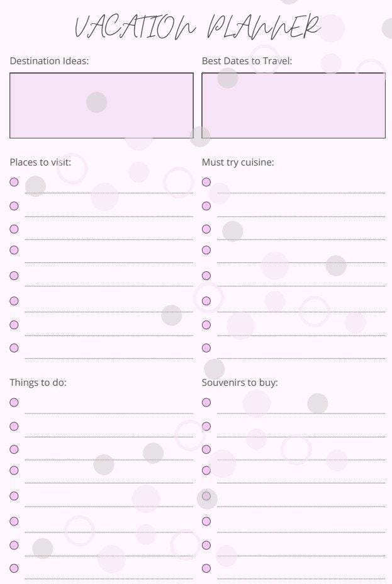Check first circle under Must try cuisine
Image resolution: width=392 pixels, height=584 pixels.
coord(206,182)
